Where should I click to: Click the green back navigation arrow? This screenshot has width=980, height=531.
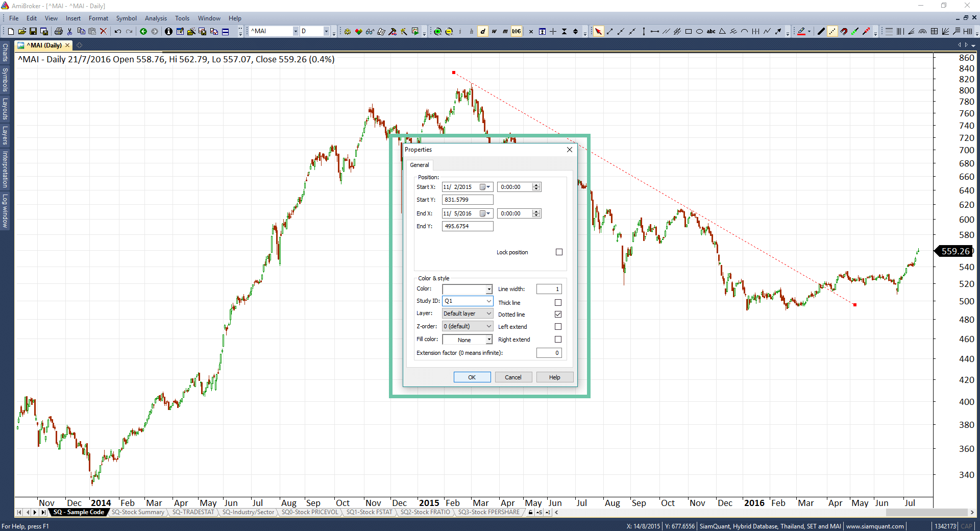coord(143,32)
